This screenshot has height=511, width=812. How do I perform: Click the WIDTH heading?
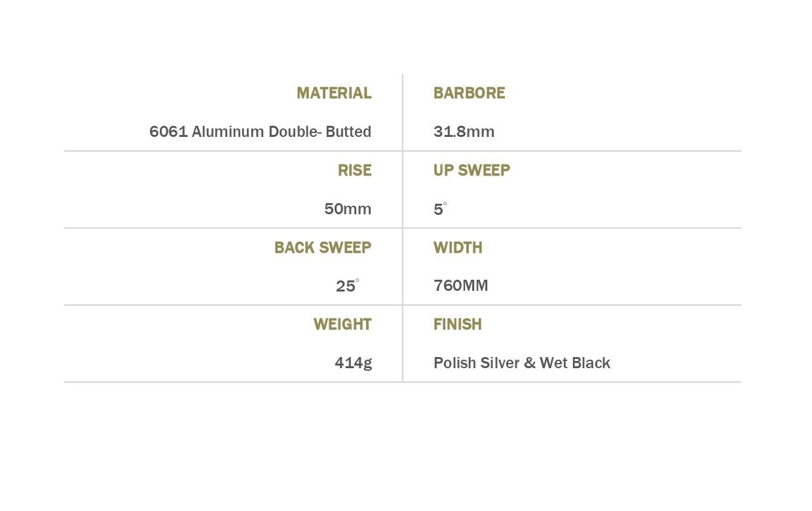pos(458,248)
